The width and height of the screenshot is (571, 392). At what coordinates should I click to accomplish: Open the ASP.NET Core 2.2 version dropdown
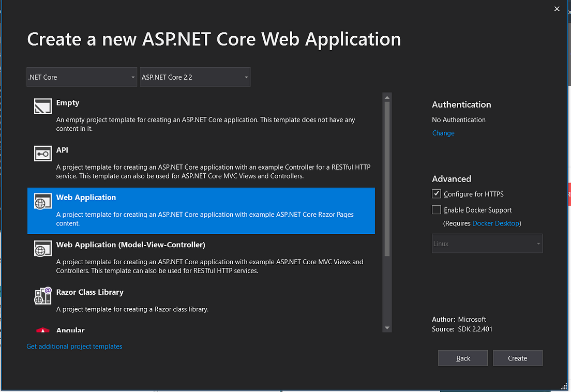pos(195,77)
